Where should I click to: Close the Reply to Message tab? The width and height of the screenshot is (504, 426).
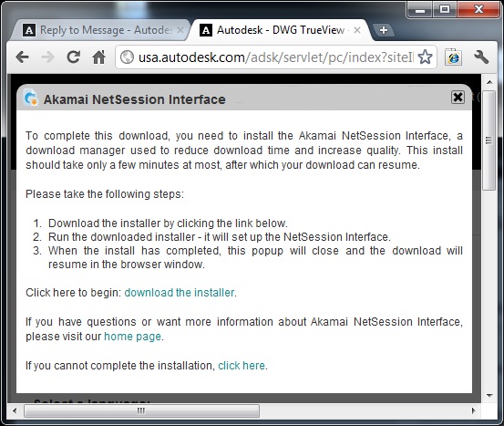(x=180, y=30)
